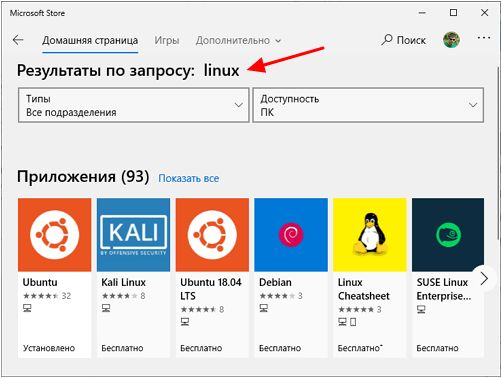
Task: Expand the Типы filter dropdown
Action: coord(134,105)
